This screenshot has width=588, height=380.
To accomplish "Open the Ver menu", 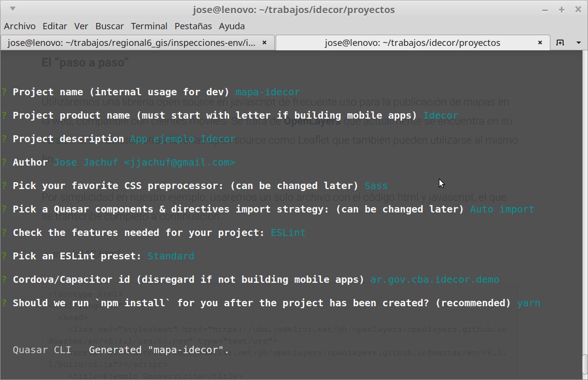I will (x=81, y=26).
